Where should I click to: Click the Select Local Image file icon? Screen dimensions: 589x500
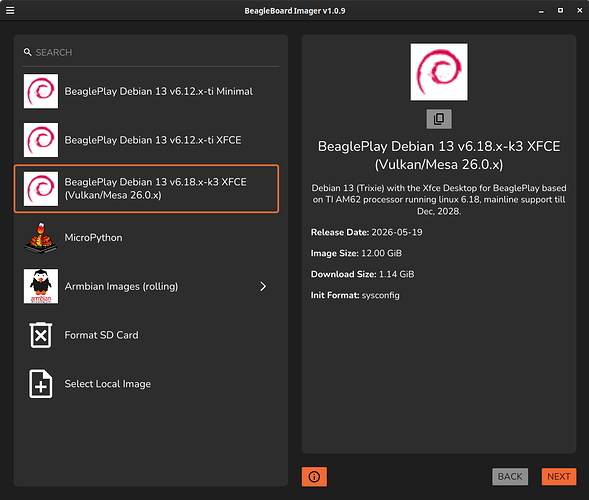click(x=41, y=384)
